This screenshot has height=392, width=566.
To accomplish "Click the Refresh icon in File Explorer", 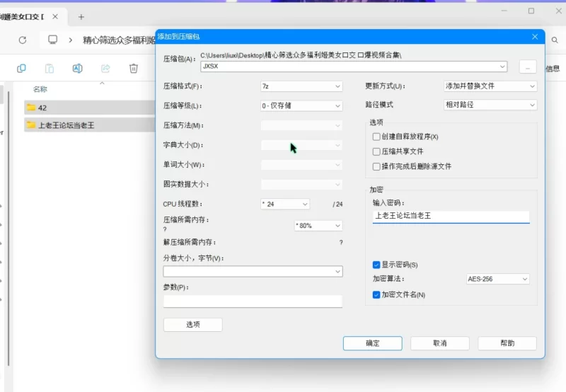I will point(23,40).
